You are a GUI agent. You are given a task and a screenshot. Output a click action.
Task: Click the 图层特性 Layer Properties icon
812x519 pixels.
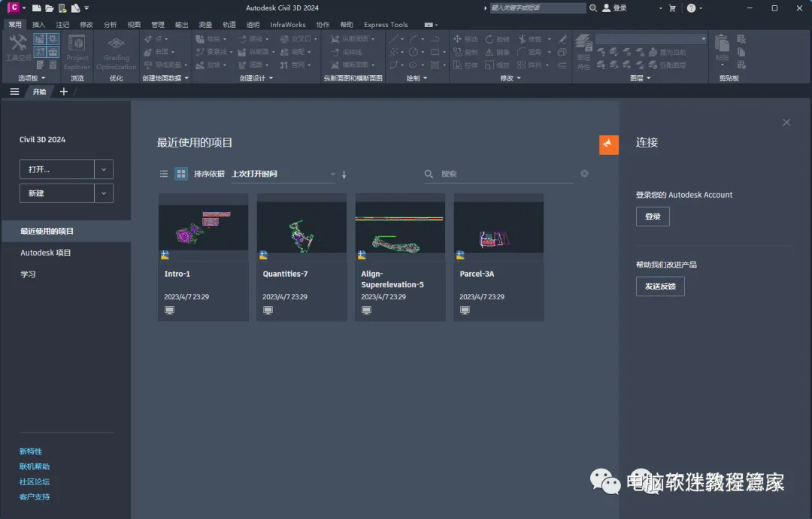click(x=583, y=51)
